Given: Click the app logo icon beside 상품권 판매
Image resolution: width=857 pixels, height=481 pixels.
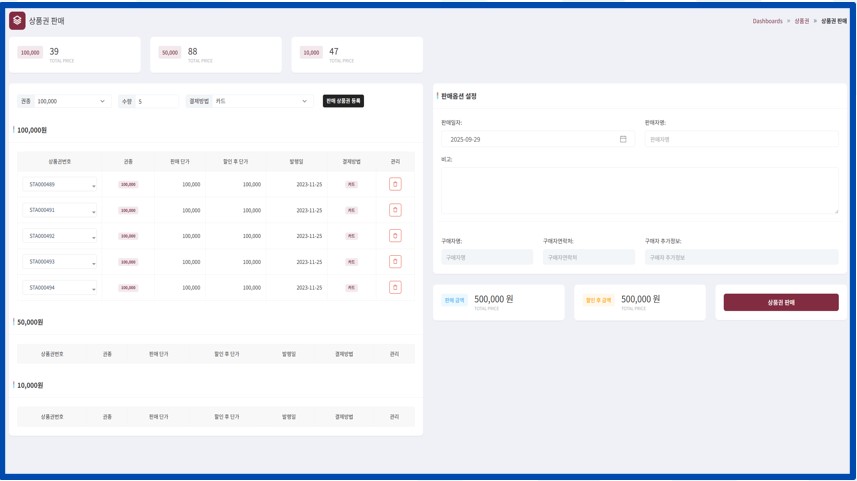Looking at the screenshot, I should tap(17, 21).
